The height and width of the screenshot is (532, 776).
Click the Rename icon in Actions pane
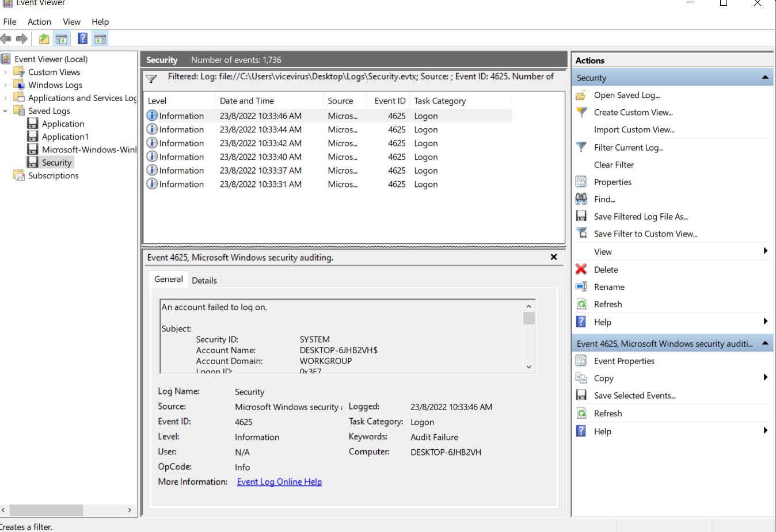click(581, 286)
